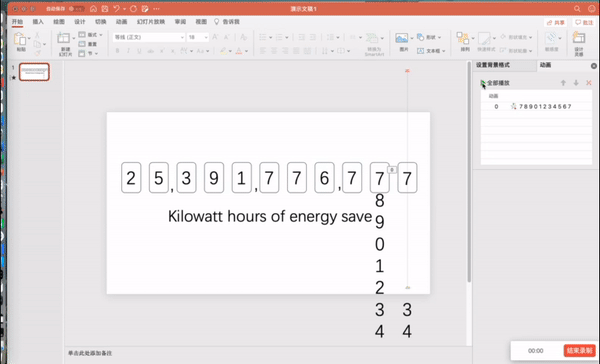This screenshot has height=364, width=600.
Task: Click the Format Painter brush icon
Action: [x=38, y=53]
